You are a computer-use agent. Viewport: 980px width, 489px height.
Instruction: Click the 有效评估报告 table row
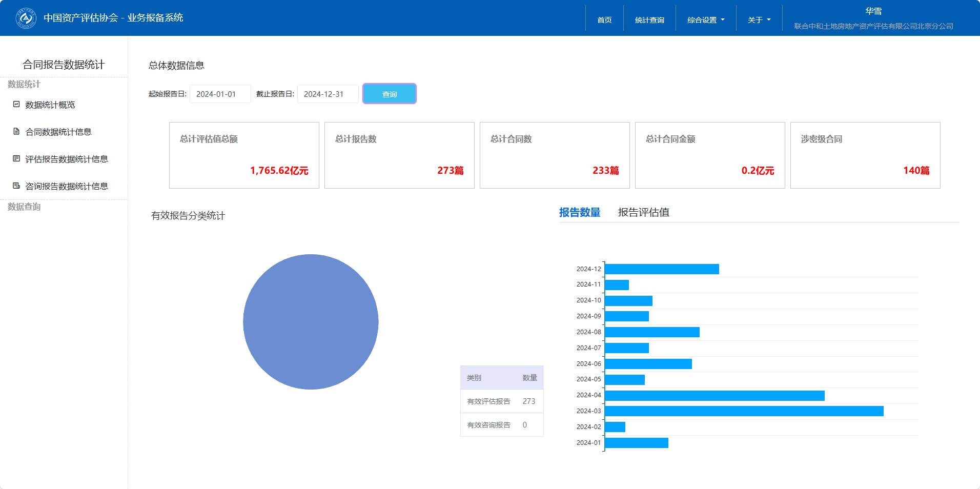501,401
